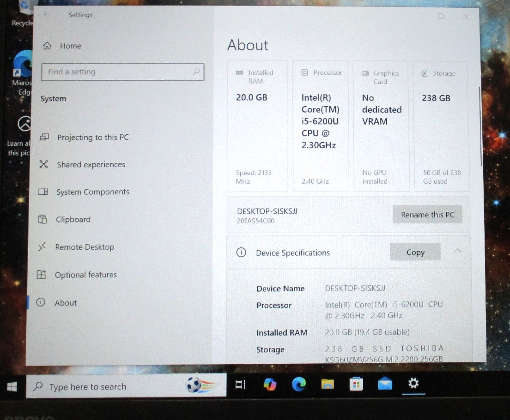
Task: Click the Device Name value DESKTOP-SISKSJJ
Action: 355,288
